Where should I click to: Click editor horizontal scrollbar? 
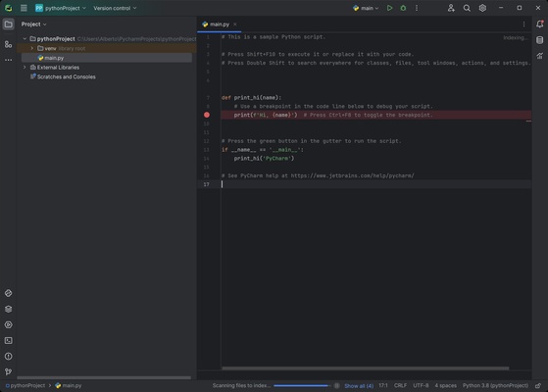(x=366, y=368)
